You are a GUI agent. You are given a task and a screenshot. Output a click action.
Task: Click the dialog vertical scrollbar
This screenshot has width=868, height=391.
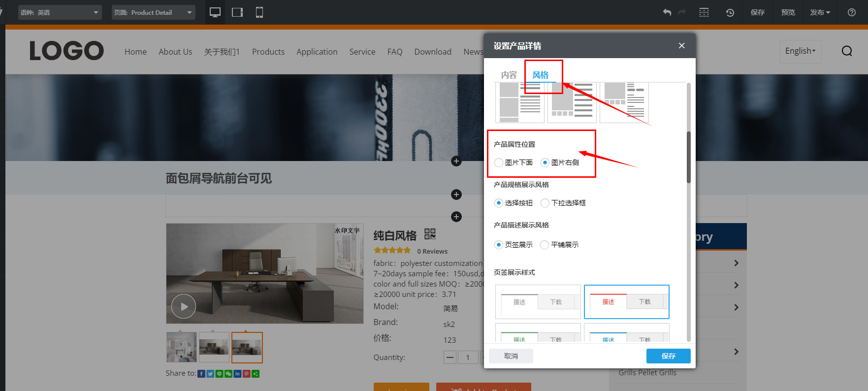click(x=689, y=158)
